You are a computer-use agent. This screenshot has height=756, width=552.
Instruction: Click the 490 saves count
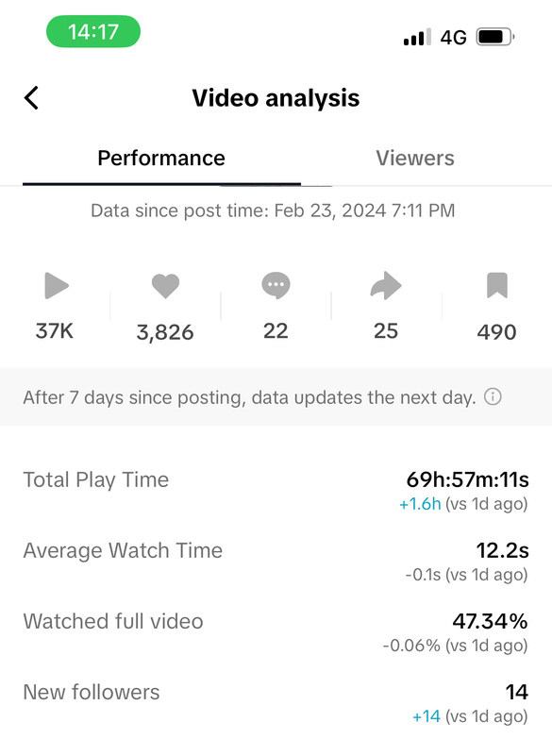click(497, 332)
